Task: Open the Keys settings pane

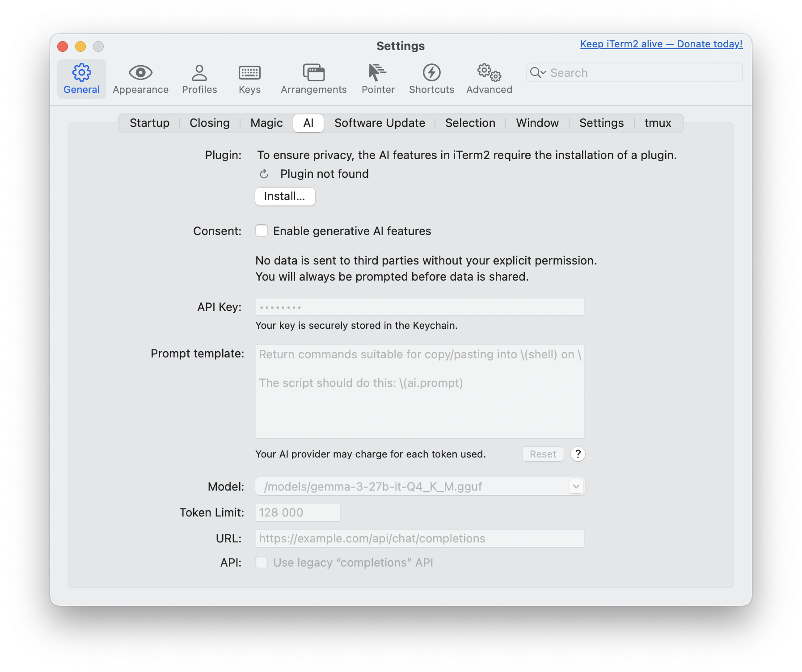Action: (x=249, y=79)
